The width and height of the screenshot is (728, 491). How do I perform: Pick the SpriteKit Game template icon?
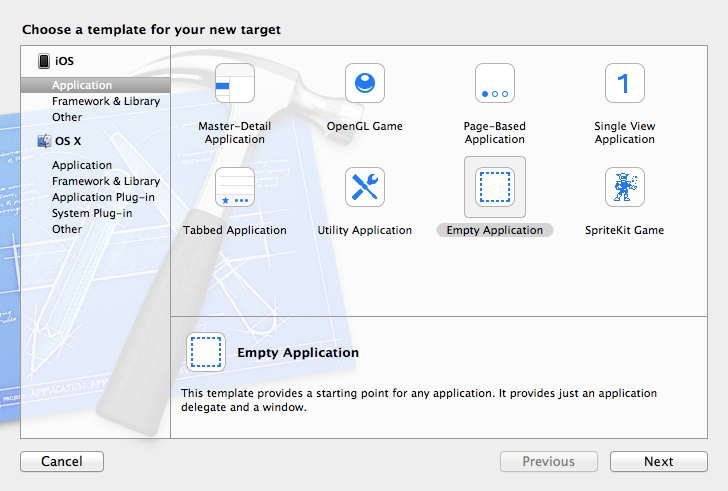coord(625,187)
